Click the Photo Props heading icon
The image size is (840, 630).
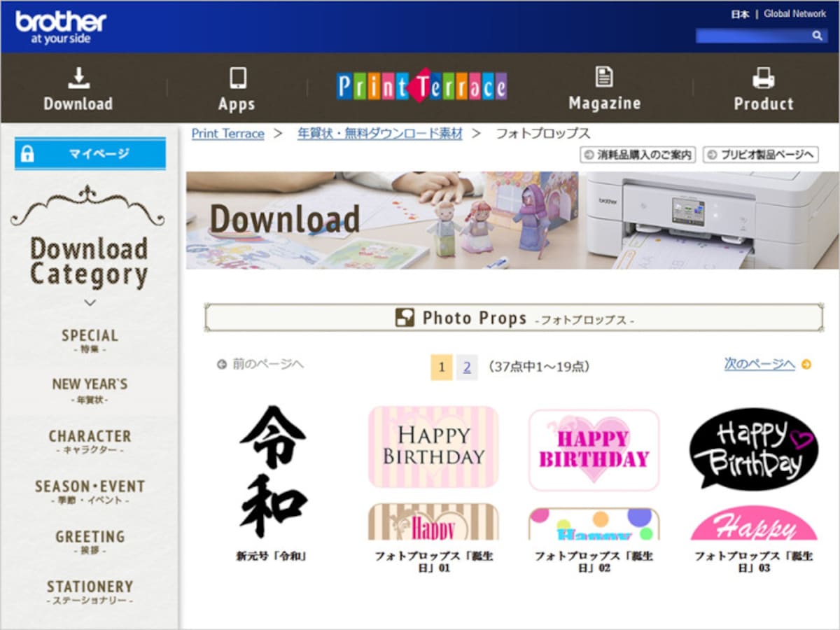coord(405,318)
